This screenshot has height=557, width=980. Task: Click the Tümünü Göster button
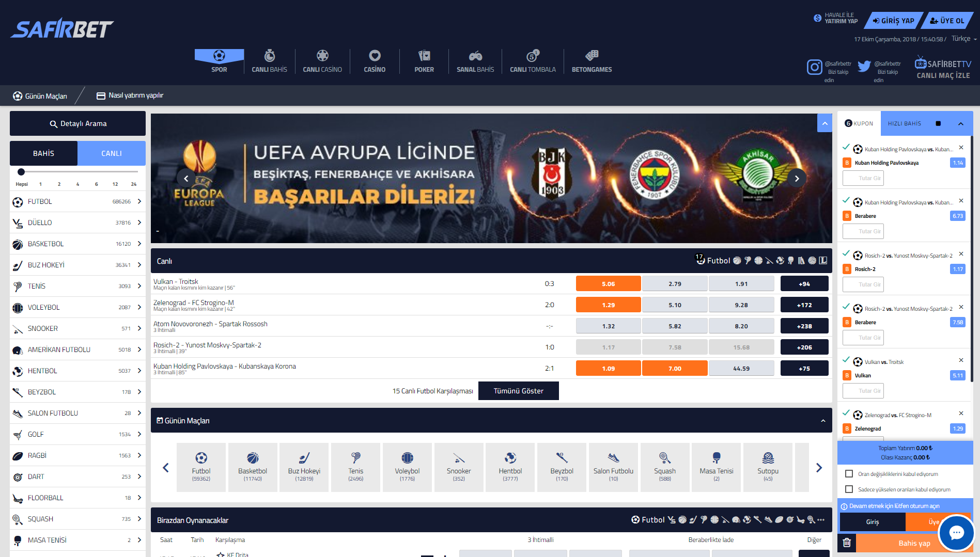click(518, 391)
